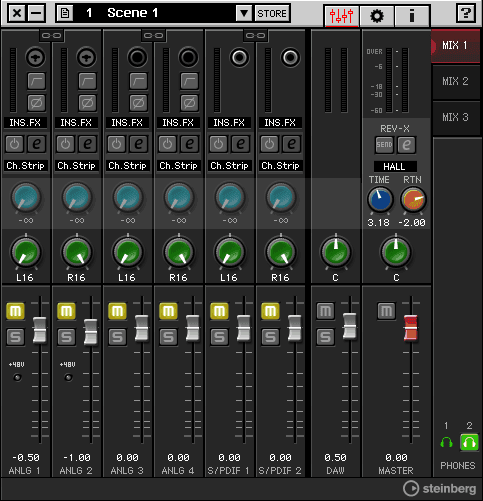
Task: Toggle +48V phantom power on ANLG 2
Action: point(68,377)
